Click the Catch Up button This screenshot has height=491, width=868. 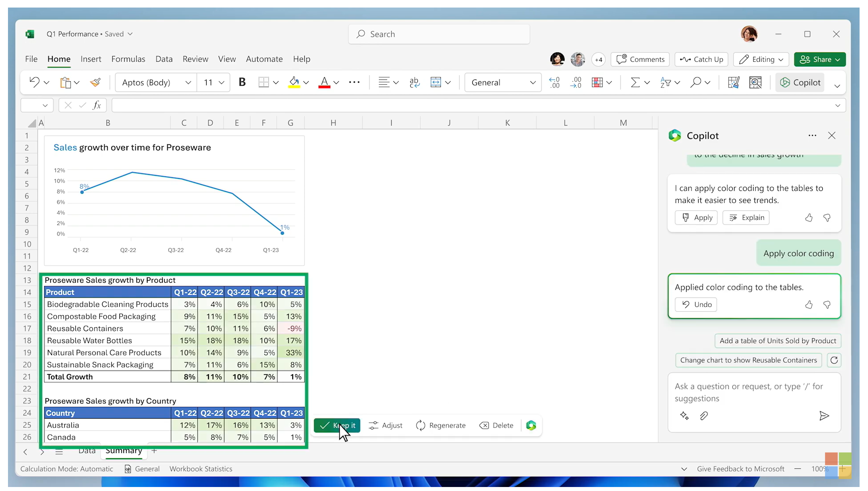[701, 59]
